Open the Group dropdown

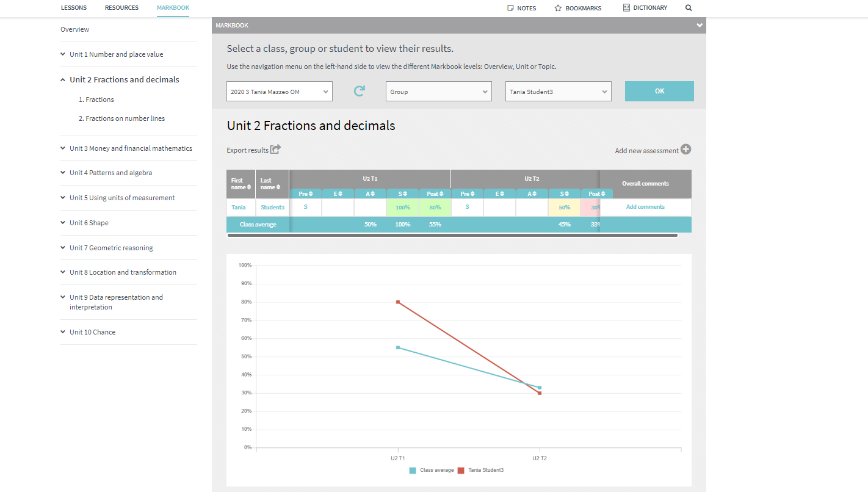click(x=438, y=90)
